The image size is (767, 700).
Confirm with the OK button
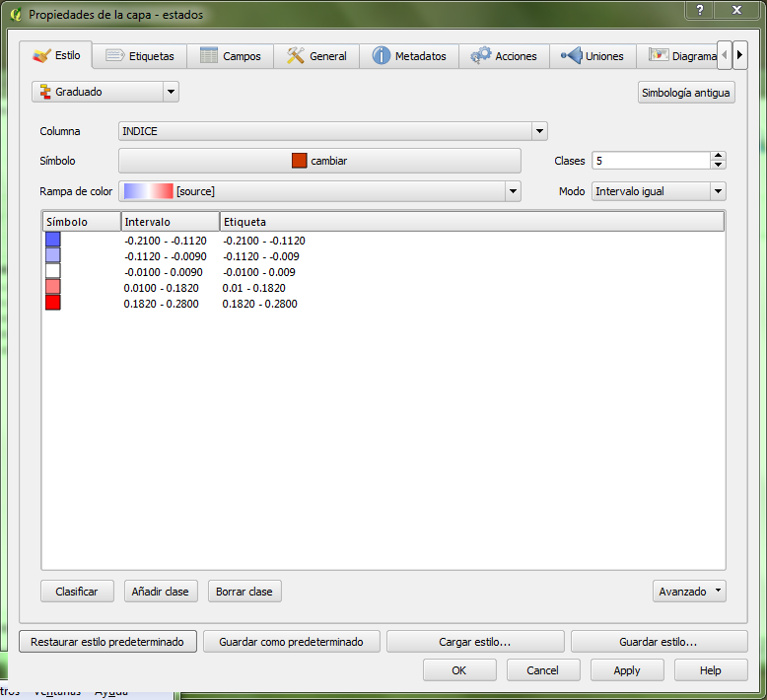coord(459,670)
